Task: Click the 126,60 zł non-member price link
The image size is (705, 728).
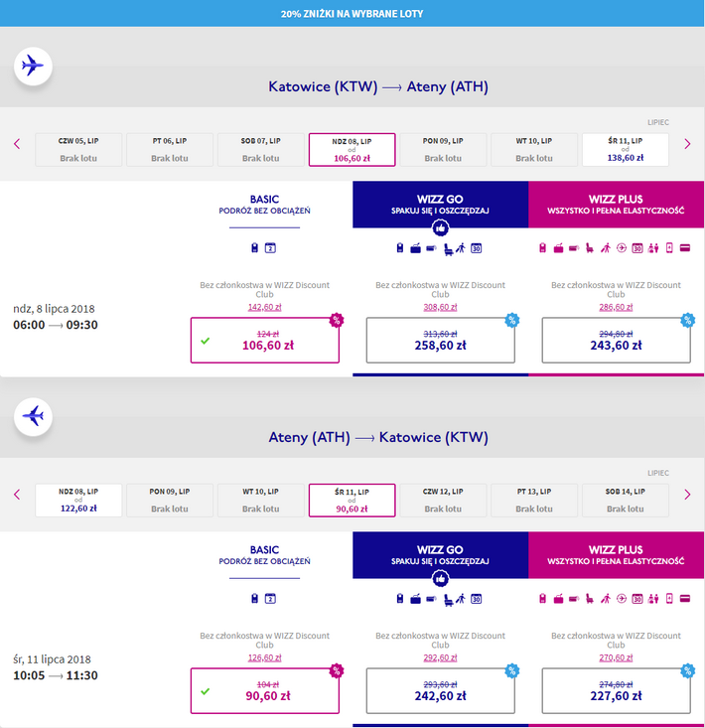Action: click(264, 657)
